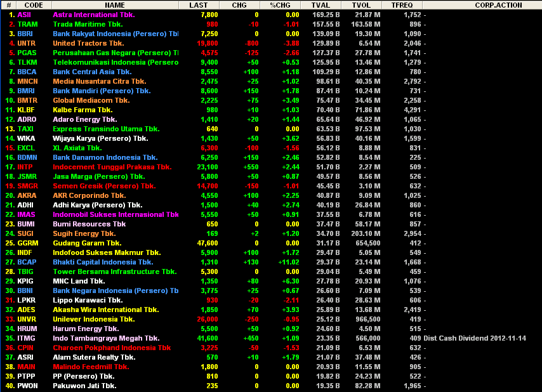The height and width of the screenshot is (392, 542).
Task: Select stock code BBCA
Action: point(27,72)
